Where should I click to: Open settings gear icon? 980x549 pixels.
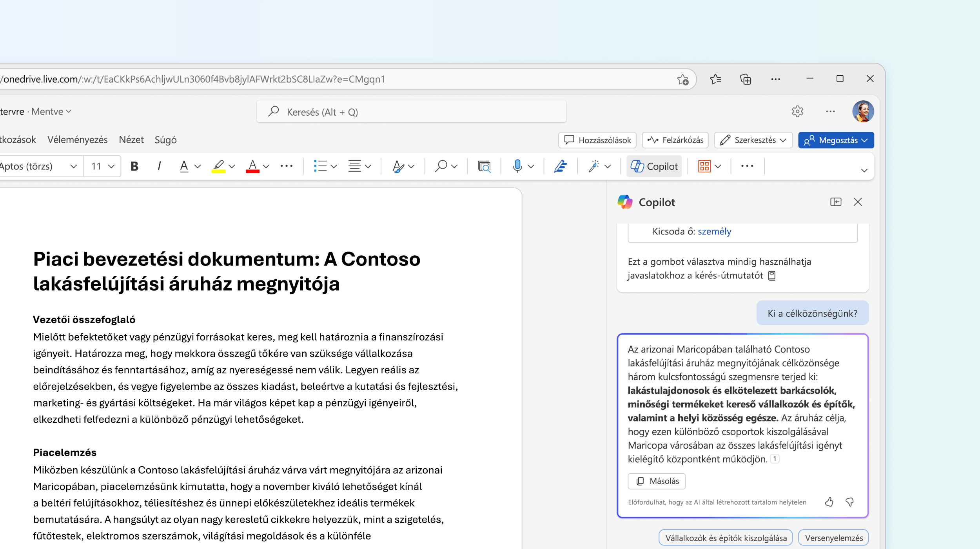pyautogui.click(x=797, y=111)
